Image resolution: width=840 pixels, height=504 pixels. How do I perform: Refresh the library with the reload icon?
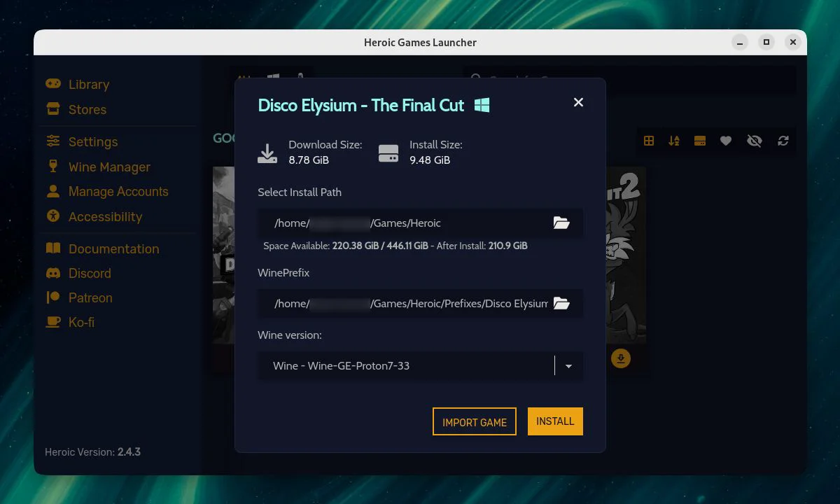[783, 141]
